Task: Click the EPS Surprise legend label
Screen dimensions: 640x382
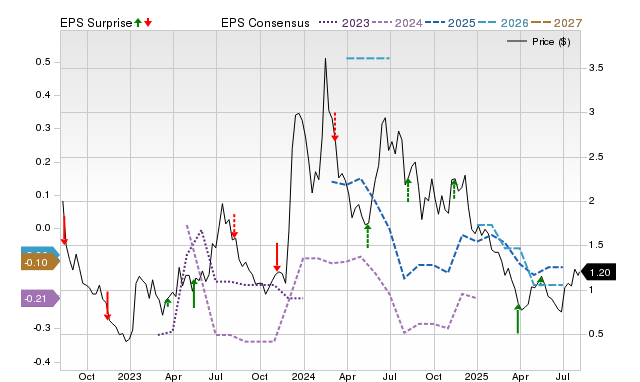Action: (x=96, y=23)
